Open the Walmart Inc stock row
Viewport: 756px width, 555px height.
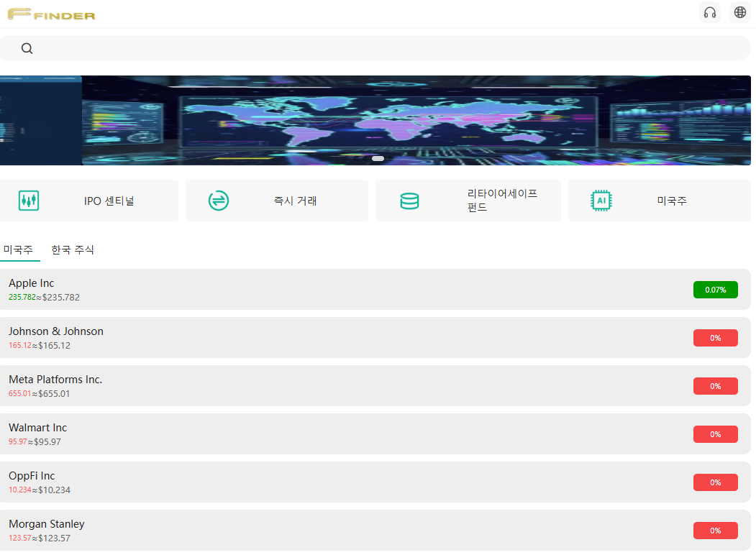[x=375, y=434]
